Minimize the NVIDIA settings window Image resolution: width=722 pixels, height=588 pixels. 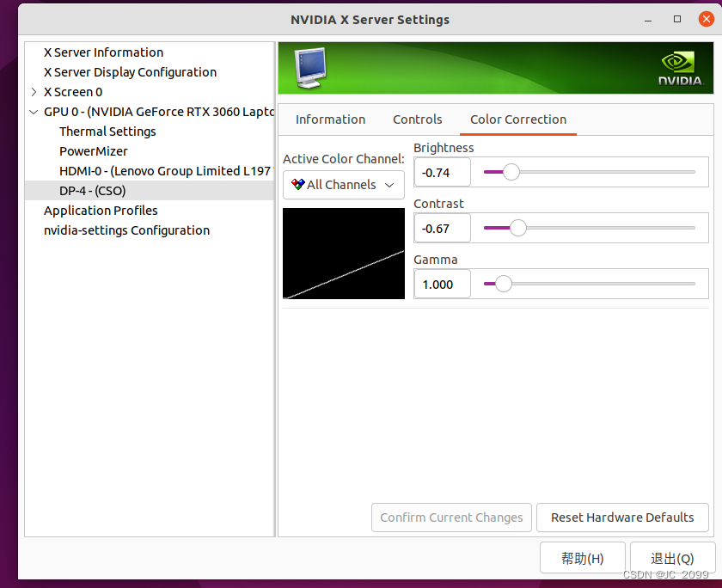(648, 20)
